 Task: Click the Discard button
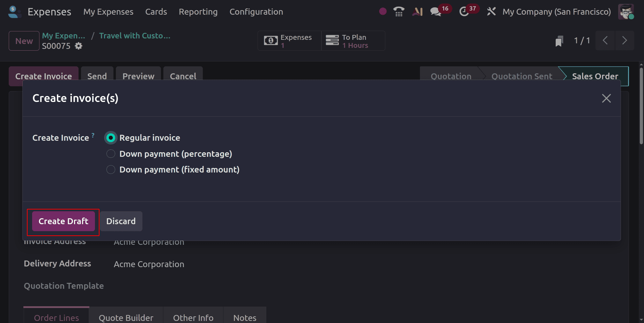[121, 221]
